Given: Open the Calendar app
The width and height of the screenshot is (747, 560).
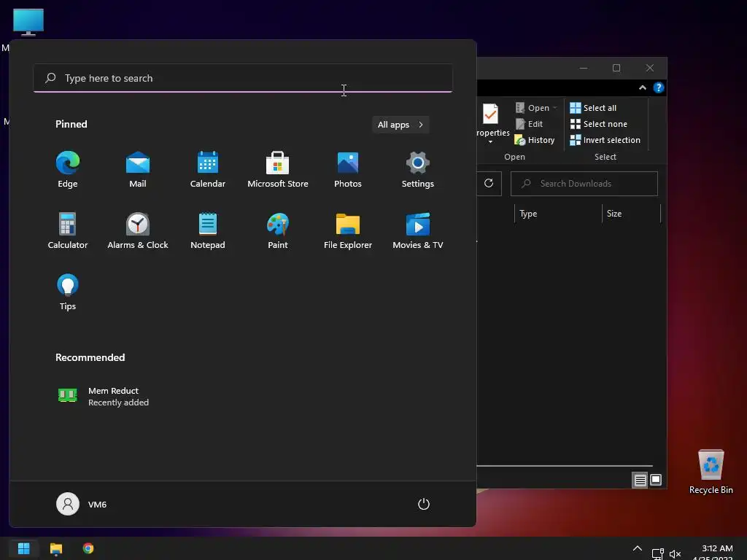Looking at the screenshot, I should tap(208, 169).
